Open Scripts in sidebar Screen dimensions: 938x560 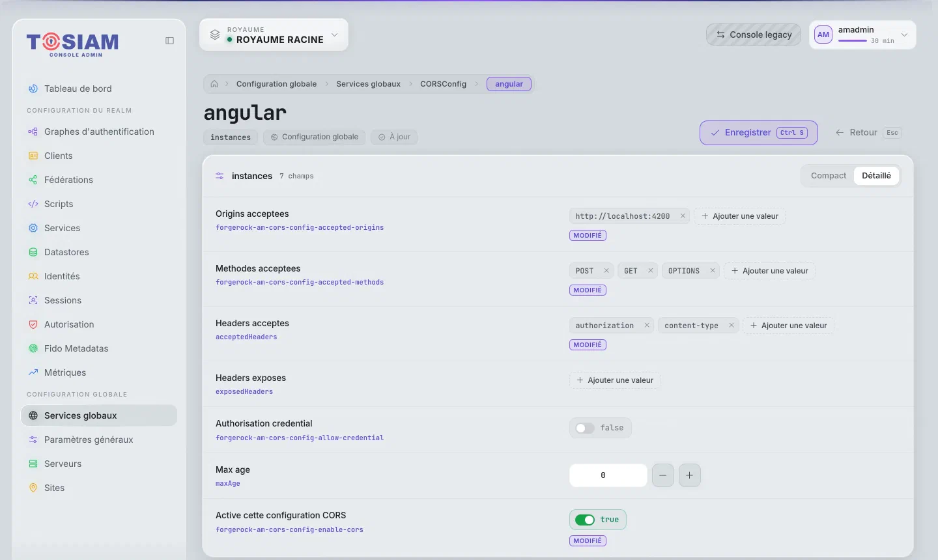(99, 204)
